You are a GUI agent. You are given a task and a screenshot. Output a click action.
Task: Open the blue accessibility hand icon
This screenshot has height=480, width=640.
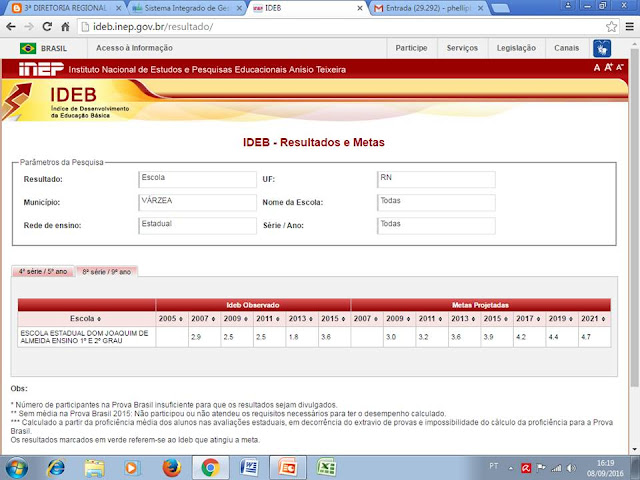[602, 49]
